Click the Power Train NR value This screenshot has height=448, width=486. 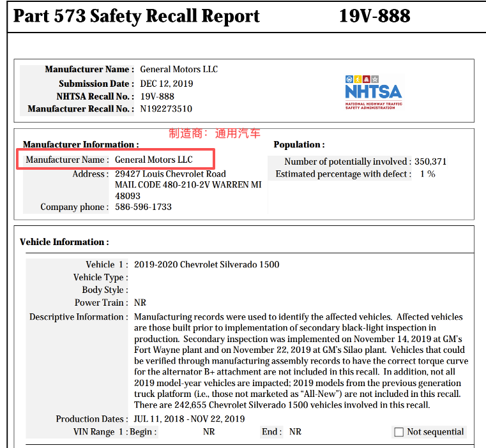click(140, 303)
